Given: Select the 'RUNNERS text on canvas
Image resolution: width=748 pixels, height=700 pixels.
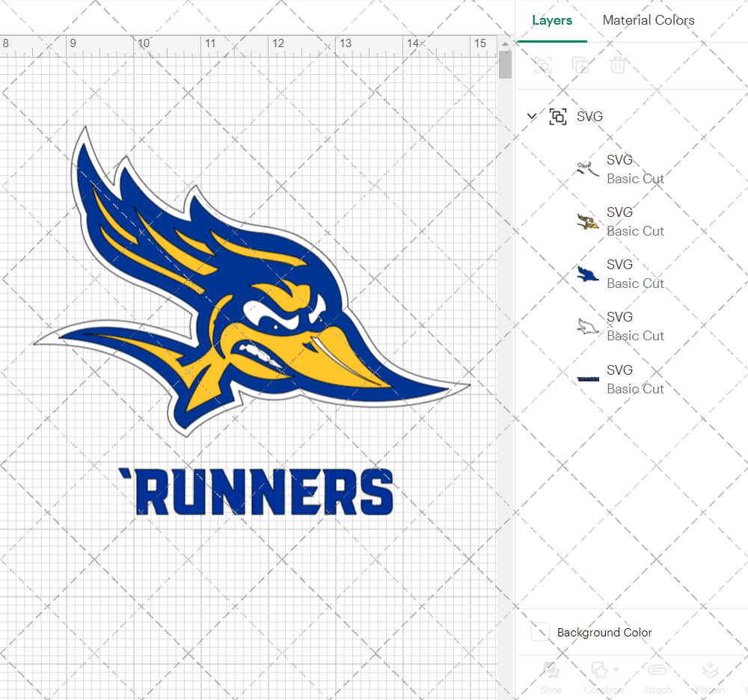Looking at the screenshot, I should click(x=256, y=491).
